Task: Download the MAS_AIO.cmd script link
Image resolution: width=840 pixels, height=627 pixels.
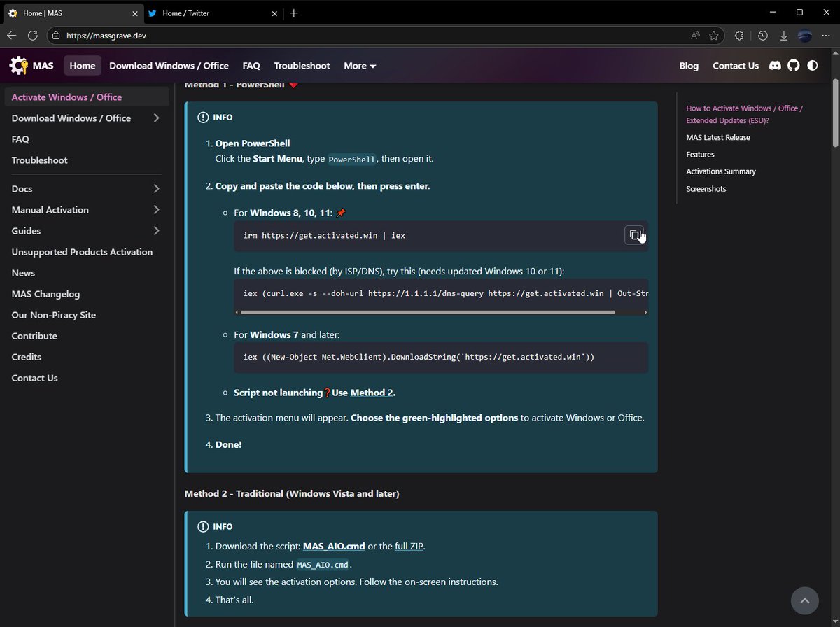Action: coord(334,546)
